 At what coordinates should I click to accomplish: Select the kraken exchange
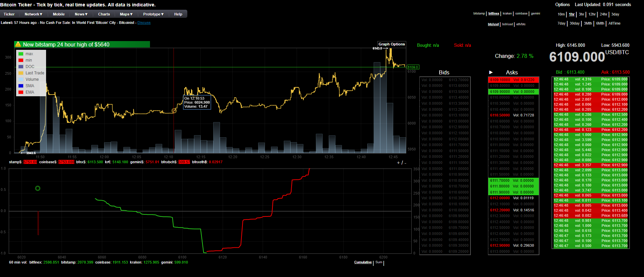[x=507, y=13]
